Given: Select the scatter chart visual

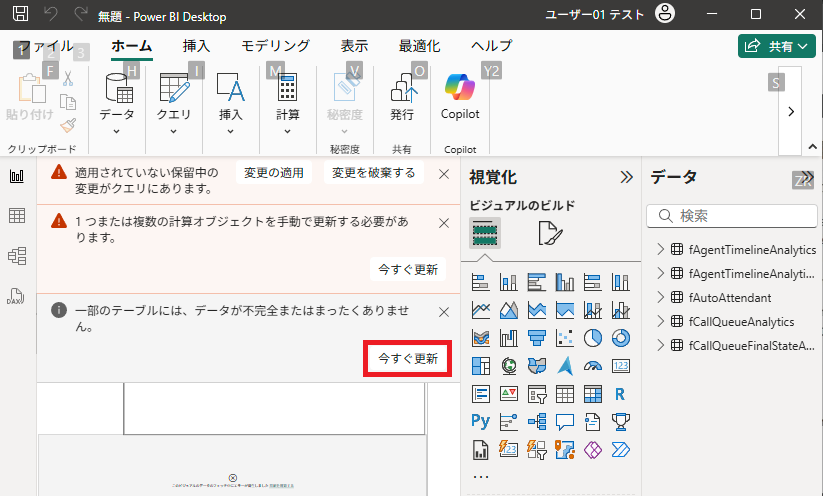Looking at the screenshot, I should (x=565, y=338).
